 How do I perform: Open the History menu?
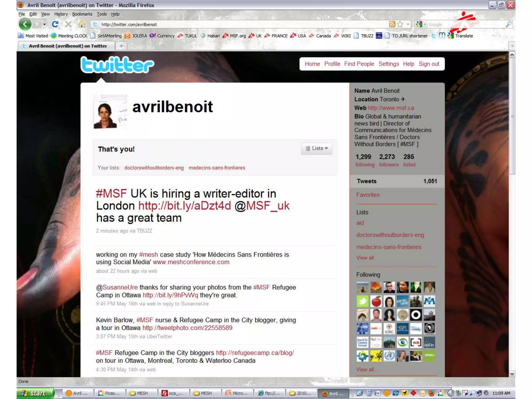(x=61, y=14)
